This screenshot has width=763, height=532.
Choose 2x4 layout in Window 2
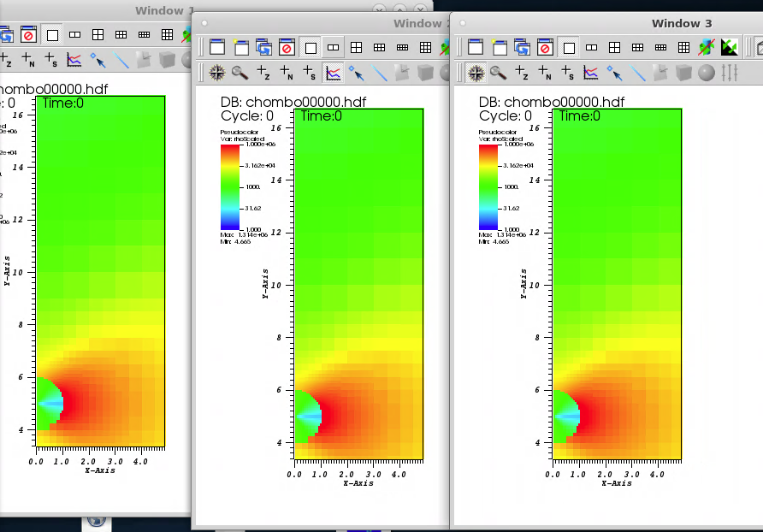(x=402, y=47)
